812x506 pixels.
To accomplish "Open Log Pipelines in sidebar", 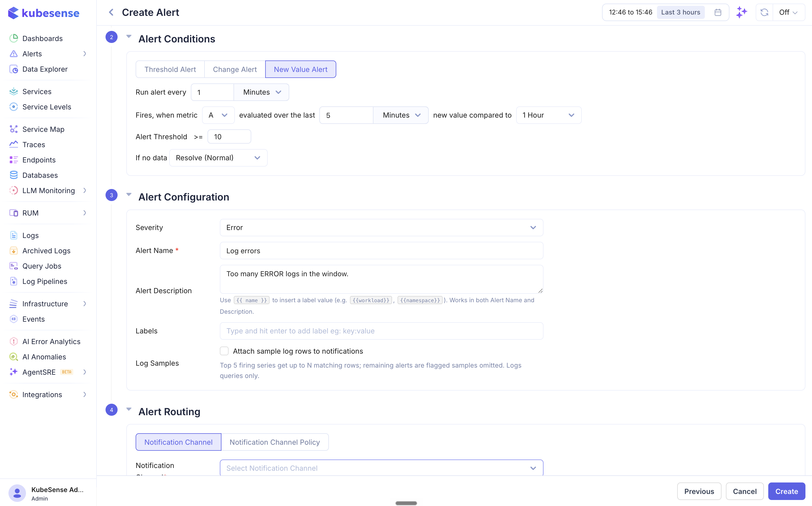I will click(45, 281).
